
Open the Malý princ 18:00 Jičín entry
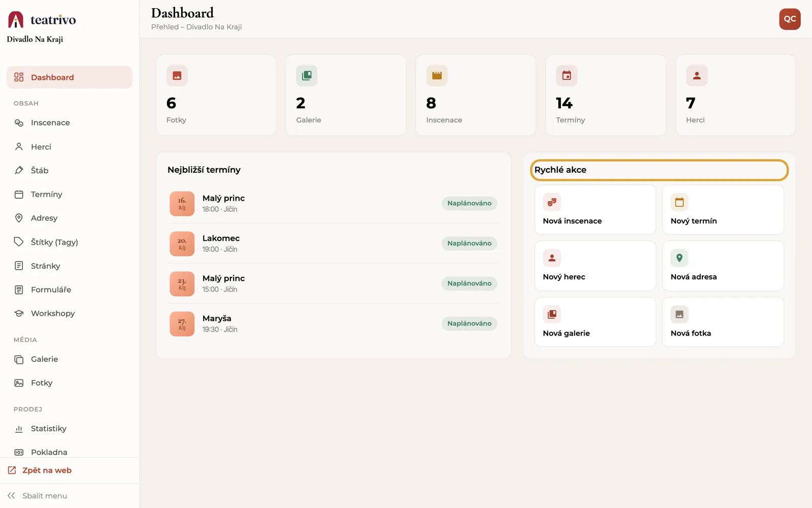333,203
